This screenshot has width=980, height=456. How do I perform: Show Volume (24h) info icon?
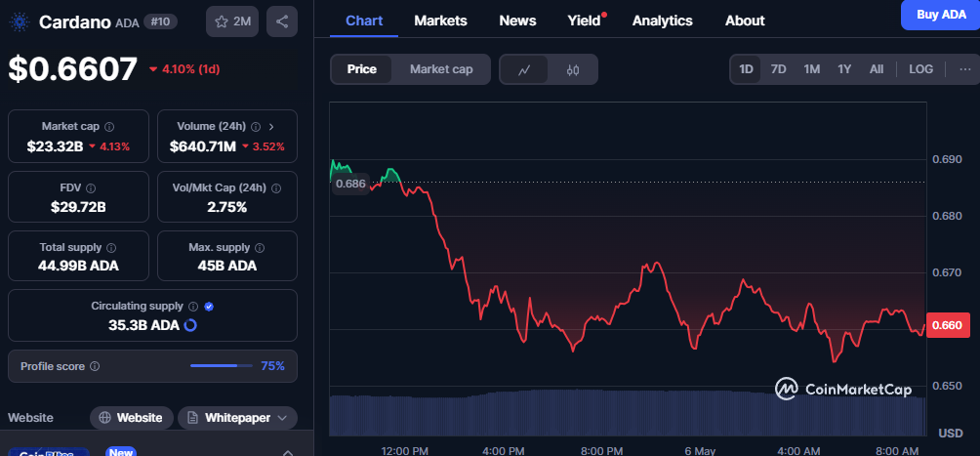pos(256,127)
